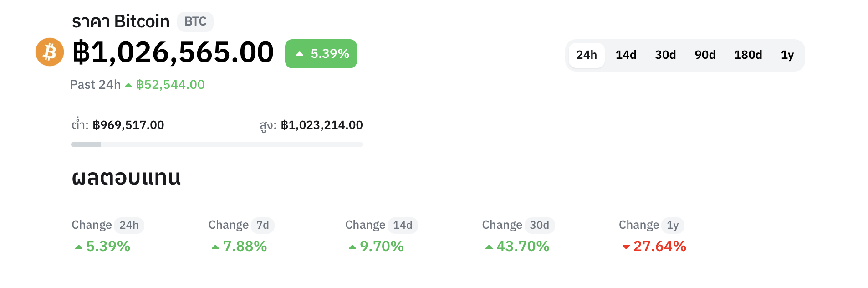This screenshot has height=288, width=868.
Task: Switch to the 14d time range
Action: 626,55
